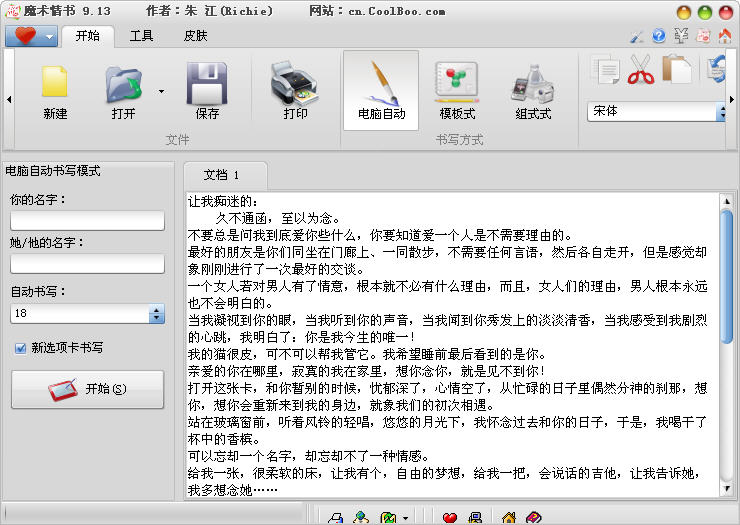Click the 打印 (Print) printer icon
740x525 pixels.
coord(295,88)
